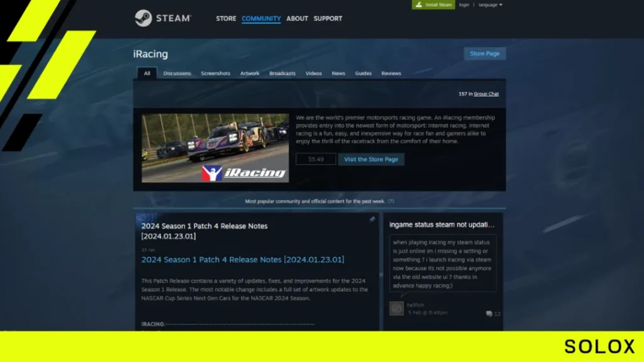Click the 'Most popular community and official content' text
This screenshot has width=644, height=362.
[x=315, y=201]
